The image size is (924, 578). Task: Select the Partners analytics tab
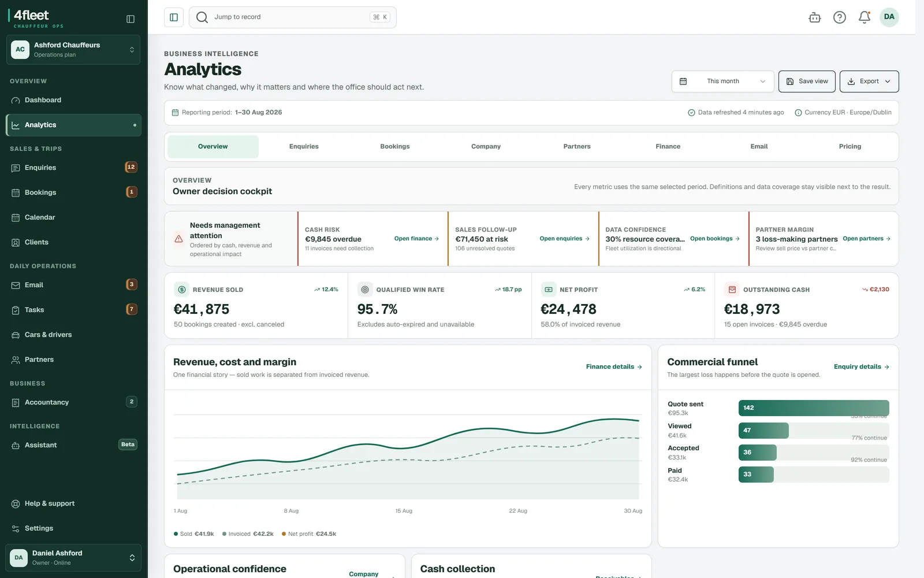tap(577, 147)
